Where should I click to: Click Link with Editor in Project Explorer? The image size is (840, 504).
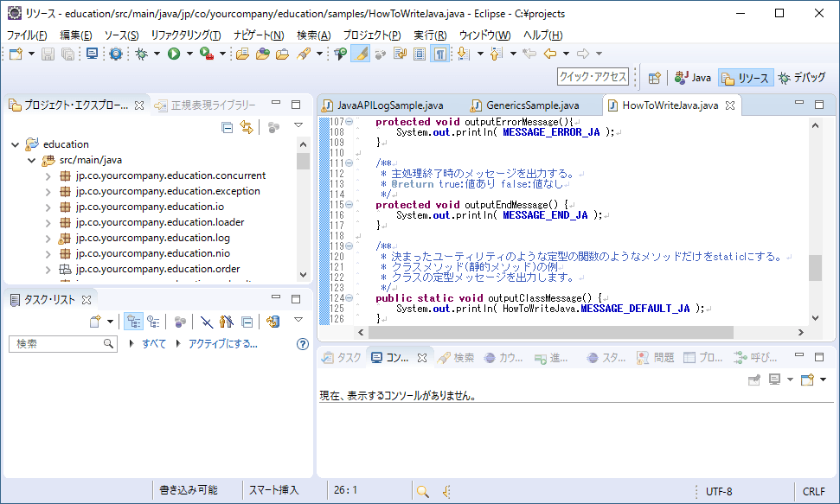click(x=247, y=127)
